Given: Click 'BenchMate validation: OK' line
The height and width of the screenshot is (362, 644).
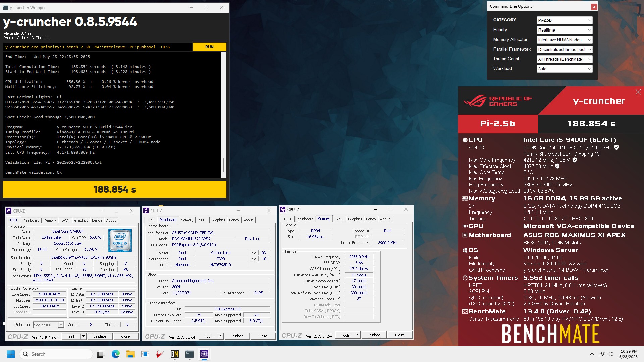Looking at the screenshot, I should [x=34, y=172].
